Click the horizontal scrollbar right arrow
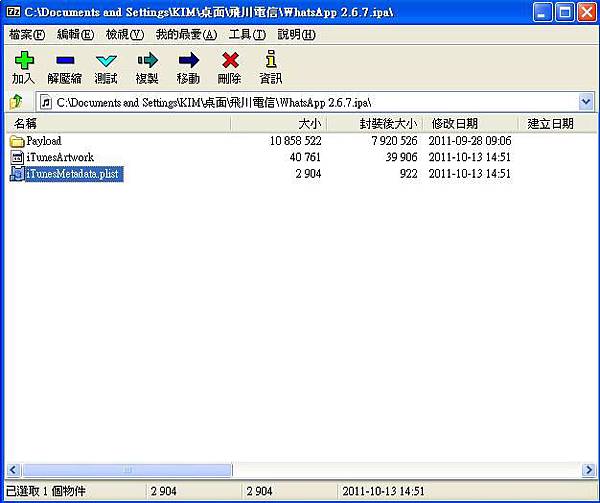Image resolution: width=600 pixels, height=503 pixels. 588,470
